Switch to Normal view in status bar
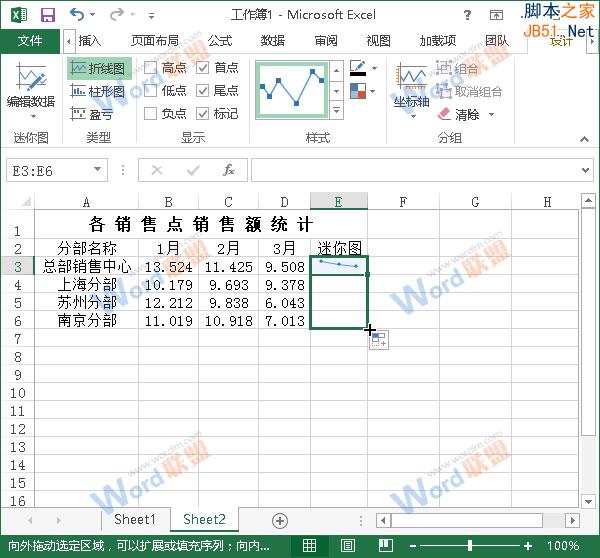The height and width of the screenshot is (558, 600). point(309,545)
